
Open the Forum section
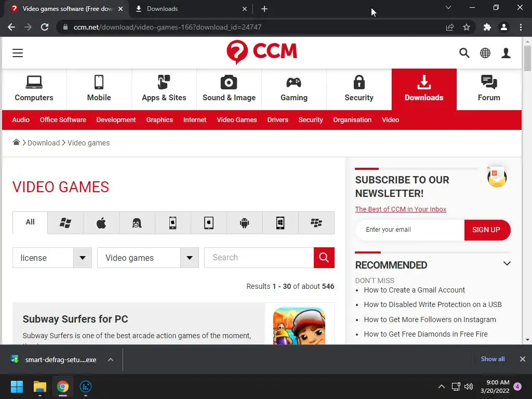489,89
